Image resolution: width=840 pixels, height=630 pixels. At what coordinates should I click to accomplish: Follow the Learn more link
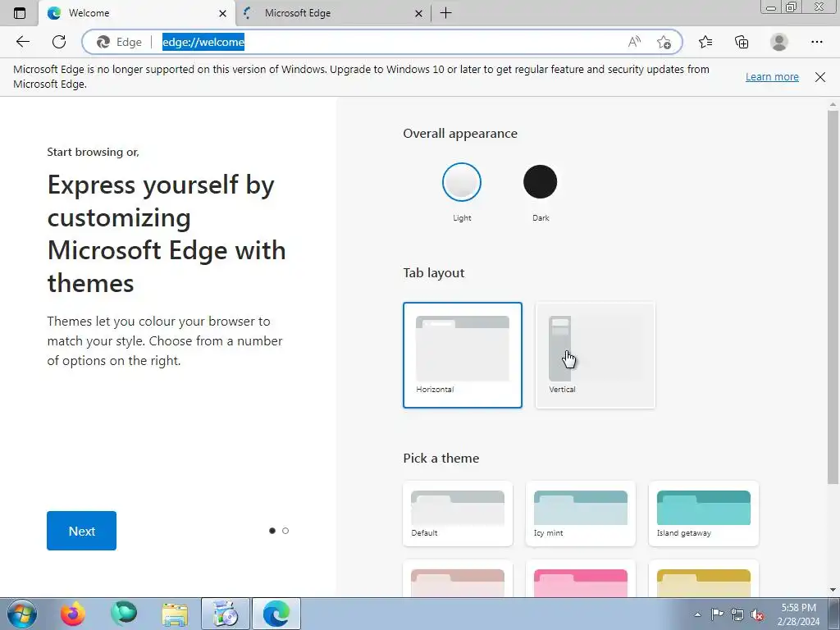(772, 76)
